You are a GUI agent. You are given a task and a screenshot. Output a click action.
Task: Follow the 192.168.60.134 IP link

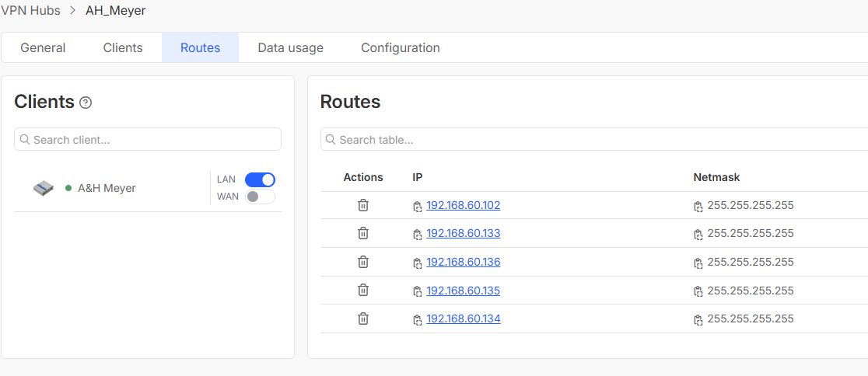point(464,319)
